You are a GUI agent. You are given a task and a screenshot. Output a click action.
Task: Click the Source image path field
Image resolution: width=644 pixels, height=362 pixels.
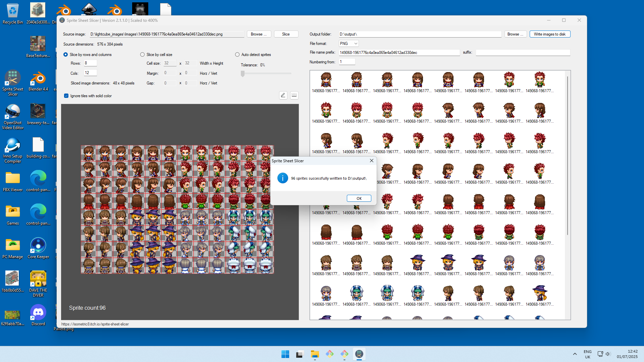tap(167, 34)
